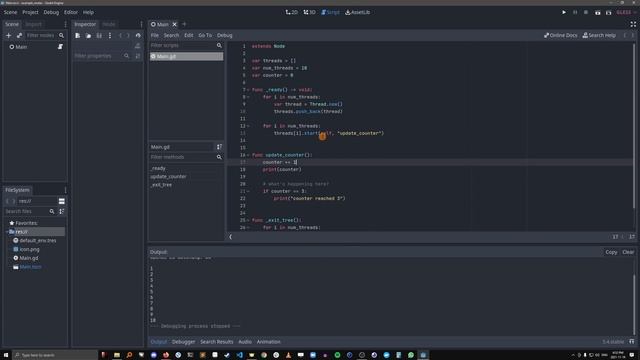Copy the output log
The height and width of the screenshot is (360, 640).
(611, 252)
